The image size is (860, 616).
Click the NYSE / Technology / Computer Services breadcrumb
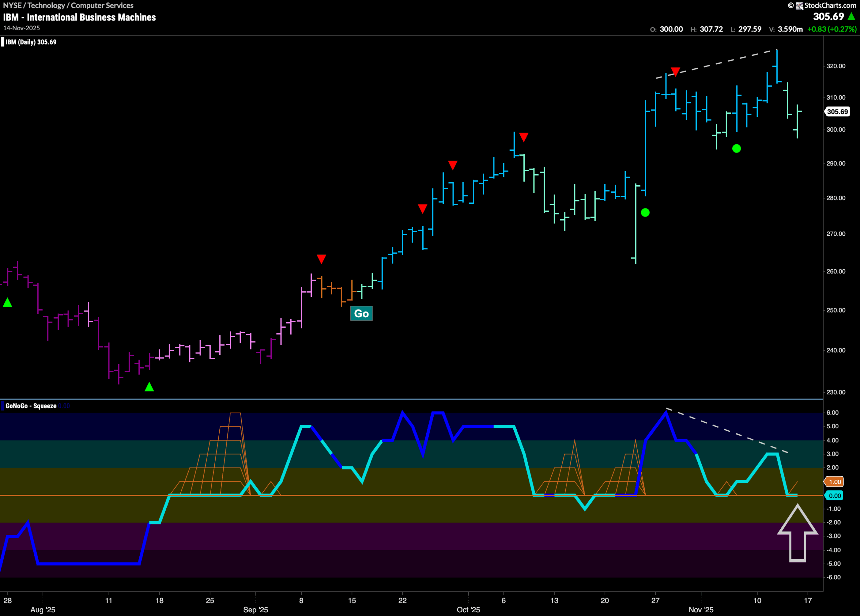[x=68, y=5]
